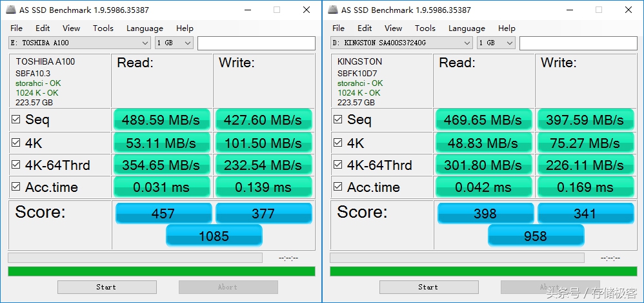Image resolution: width=644 pixels, height=303 pixels.
Task: Open View menu in right KINGSTON window
Action: pyautogui.click(x=394, y=28)
